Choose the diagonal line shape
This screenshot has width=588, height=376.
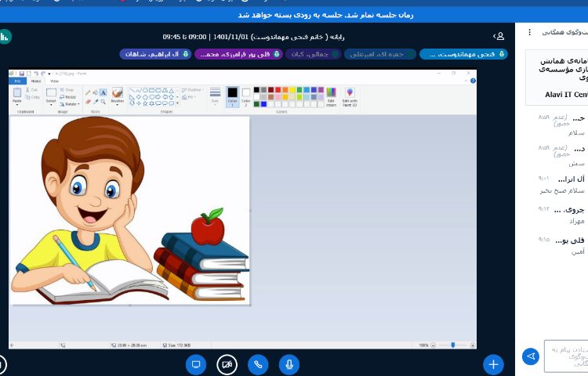(132, 91)
